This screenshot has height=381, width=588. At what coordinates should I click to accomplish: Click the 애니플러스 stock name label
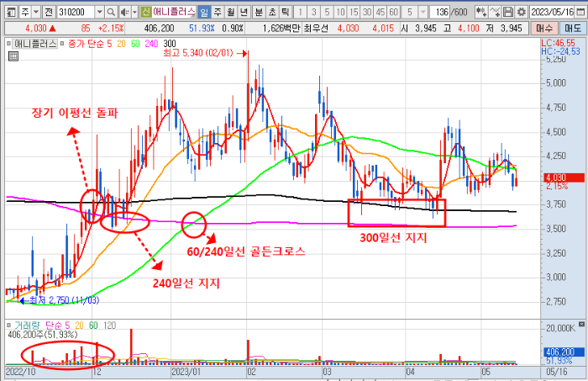tap(174, 13)
